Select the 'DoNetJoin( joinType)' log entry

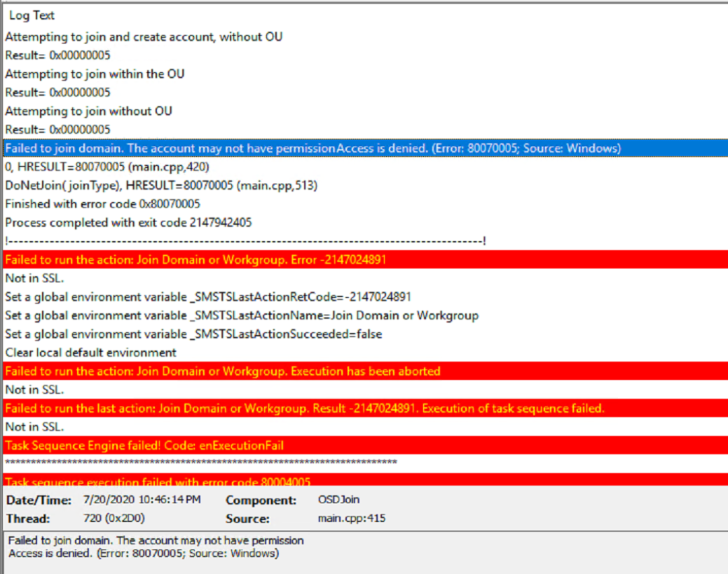[161, 186]
